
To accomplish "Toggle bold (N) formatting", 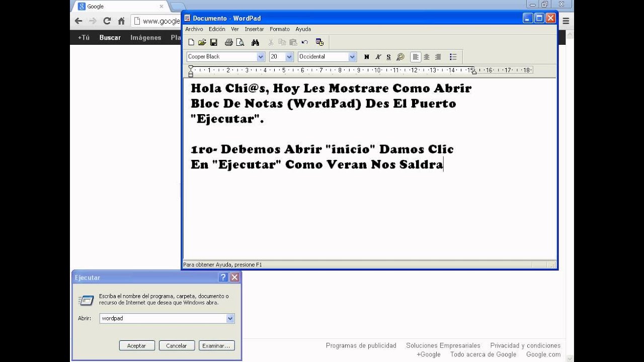I will click(x=367, y=57).
